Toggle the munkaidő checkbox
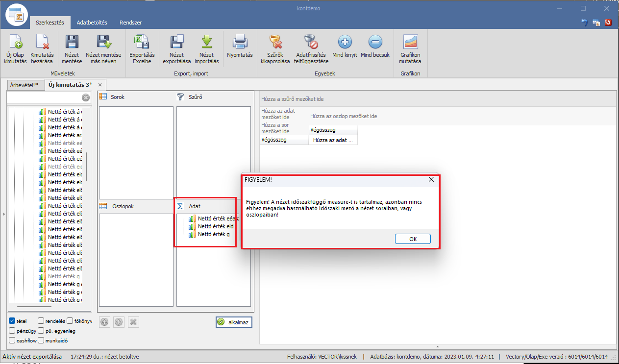The height and width of the screenshot is (364, 619). 41,340
